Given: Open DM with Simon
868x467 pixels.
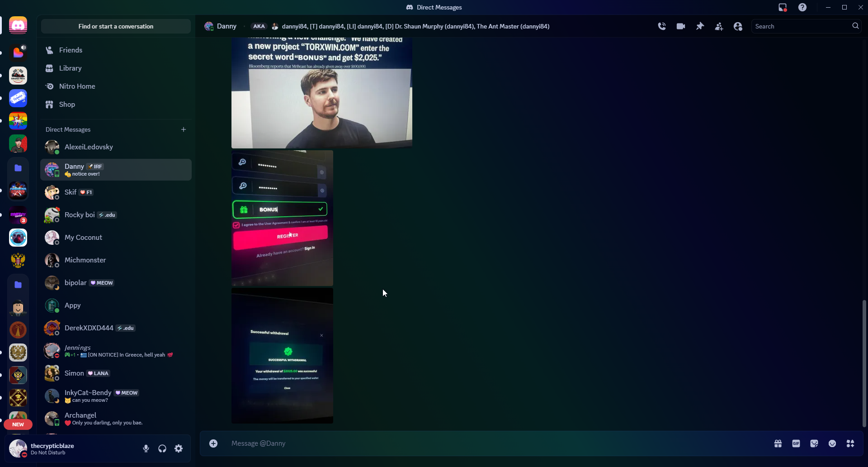Looking at the screenshot, I should (x=116, y=373).
